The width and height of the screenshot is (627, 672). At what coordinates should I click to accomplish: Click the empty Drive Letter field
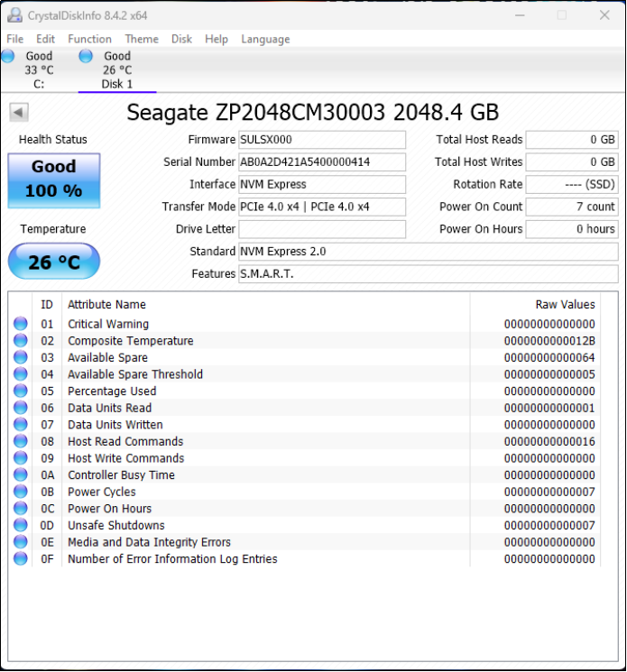point(322,229)
